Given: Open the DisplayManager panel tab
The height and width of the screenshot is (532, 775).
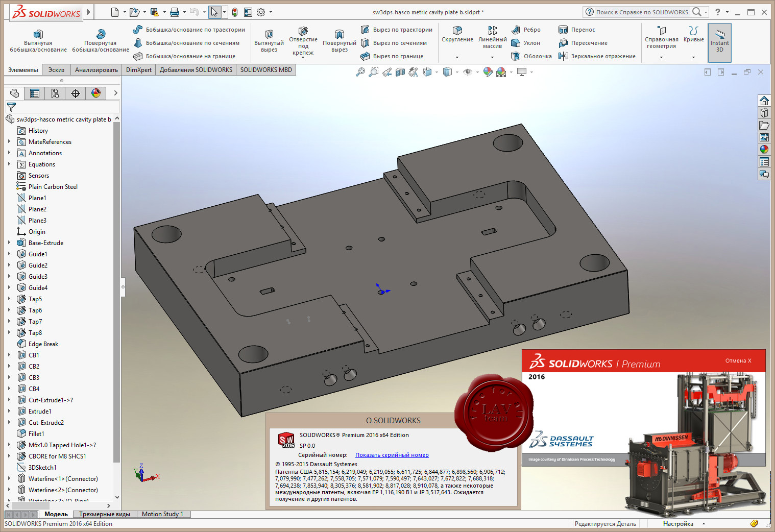Looking at the screenshot, I should tap(96, 93).
